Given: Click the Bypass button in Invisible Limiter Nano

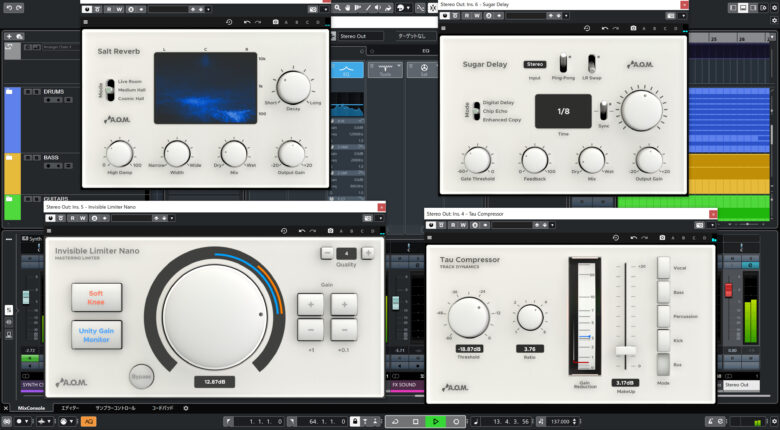Looking at the screenshot, I should point(141,377).
